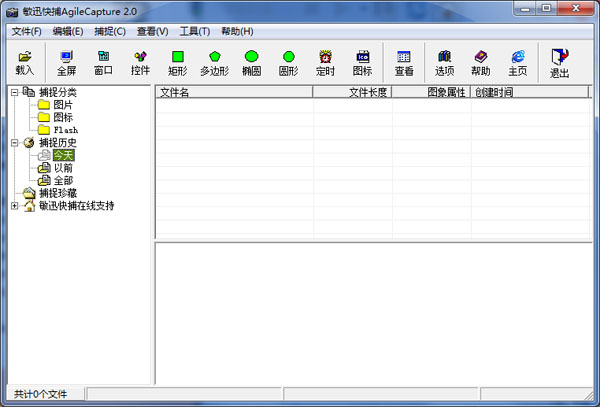
Task: Open 帮助 help book icon
Action: click(x=481, y=63)
